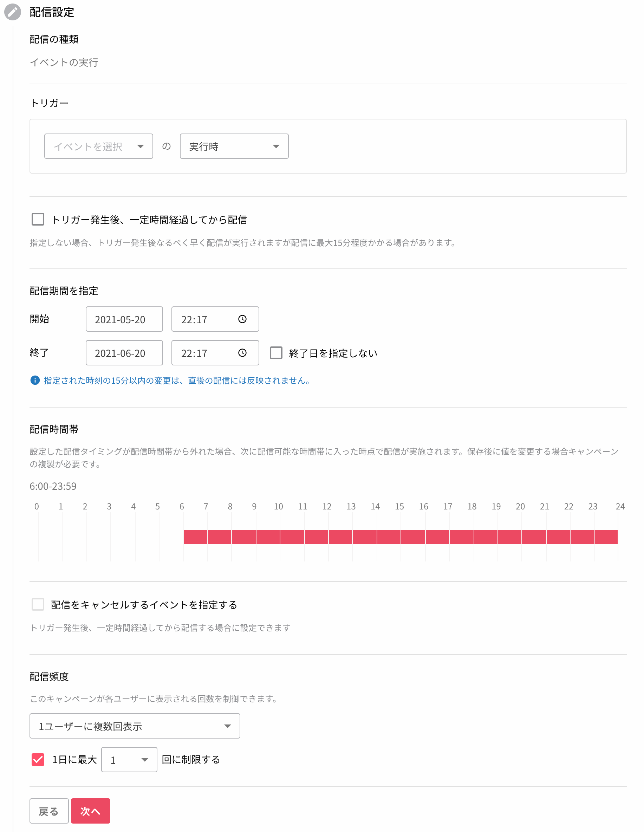Click the red time band at hour 12
The width and height of the screenshot is (644, 832).
[340, 537]
